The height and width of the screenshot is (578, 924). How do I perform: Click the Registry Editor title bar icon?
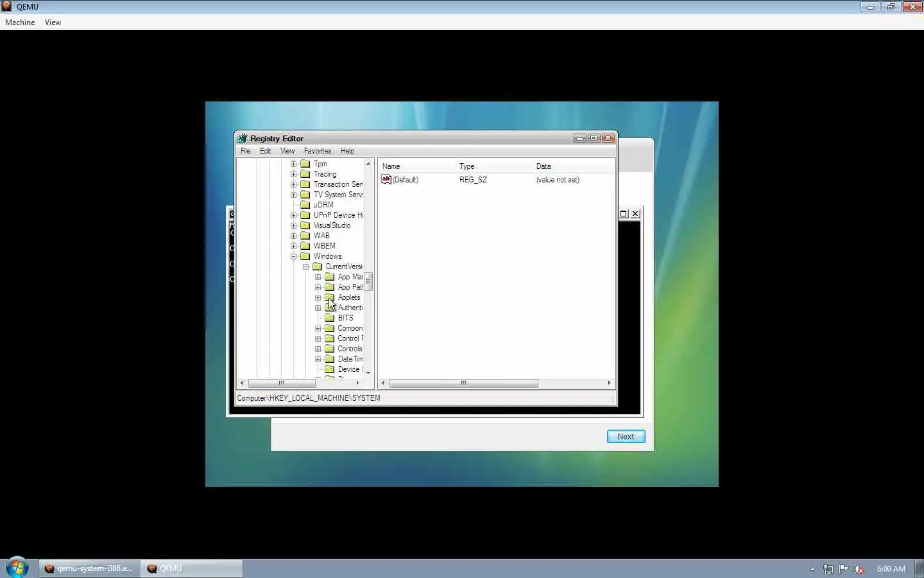click(x=242, y=138)
